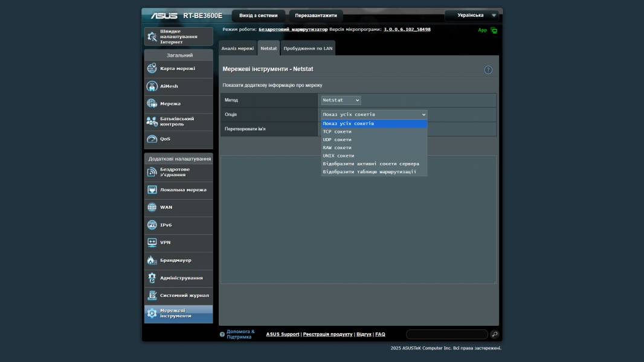Open the Відгук link
The height and width of the screenshot is (362, 644).
364,334
